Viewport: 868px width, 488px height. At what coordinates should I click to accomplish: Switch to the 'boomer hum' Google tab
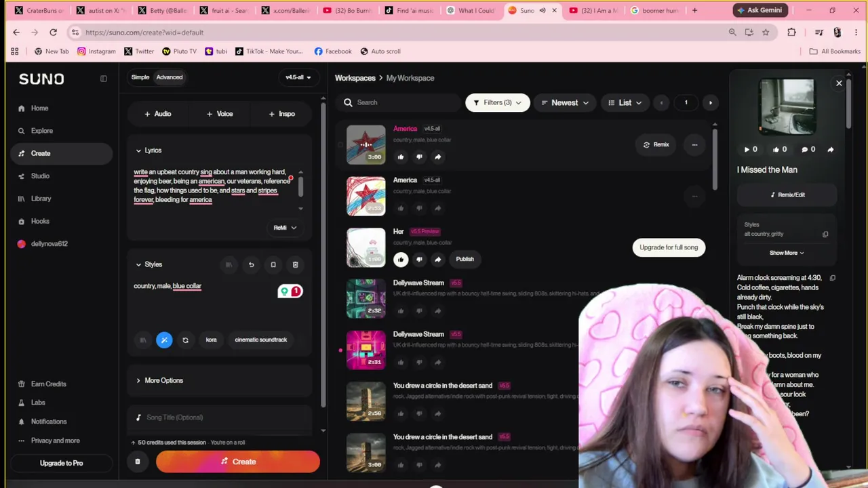pyautogui.click(x=654, y=11)
